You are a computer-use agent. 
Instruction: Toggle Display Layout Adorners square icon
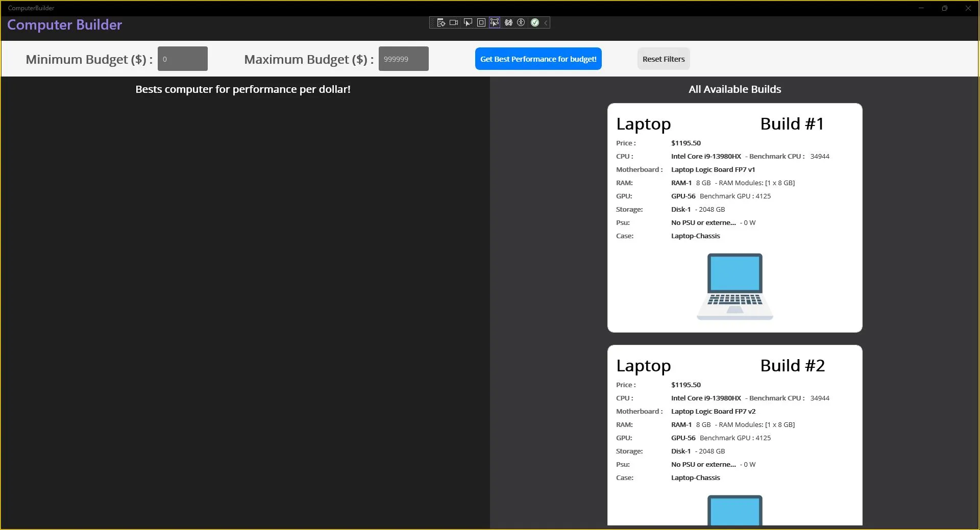pos(481,22)
